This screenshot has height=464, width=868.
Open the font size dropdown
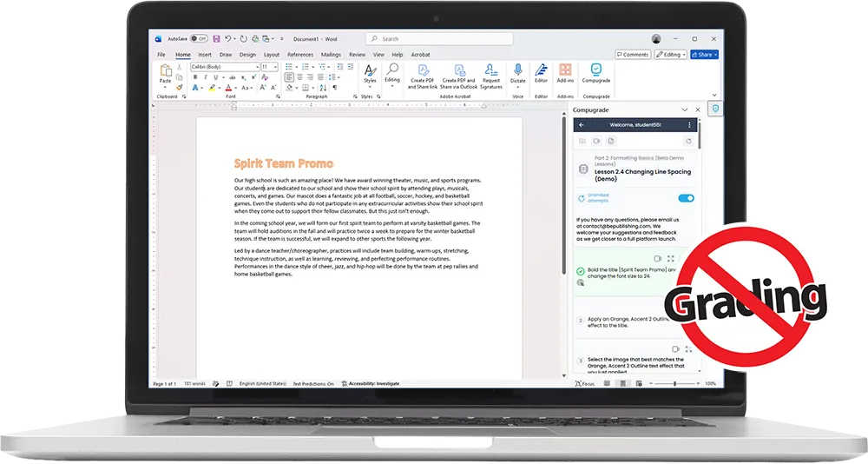tap(270, 67)
